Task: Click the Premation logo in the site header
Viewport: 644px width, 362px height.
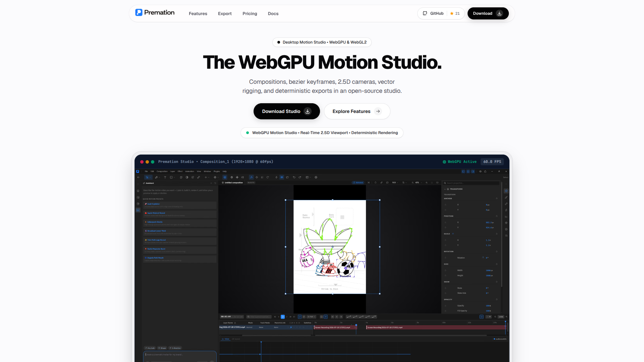Action: pyautogui.click(x=155, y=13)
